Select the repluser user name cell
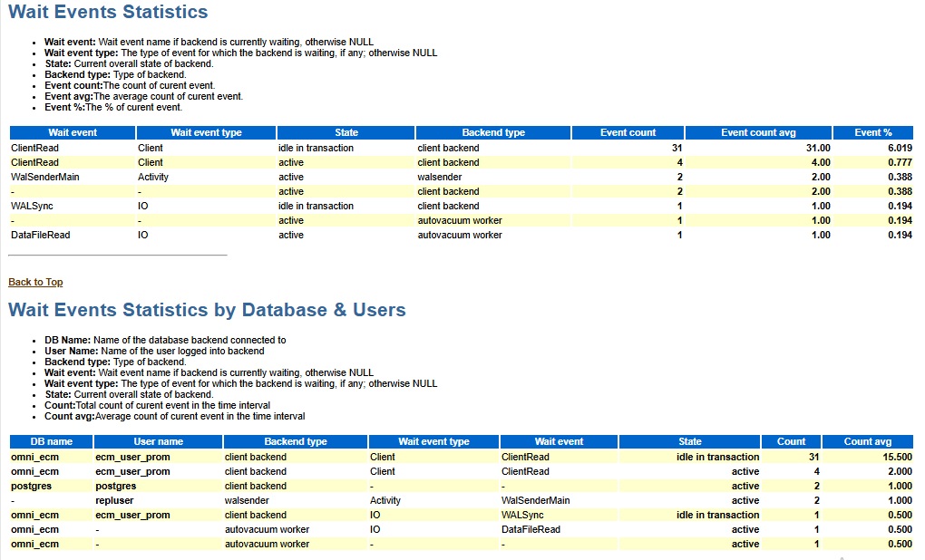 click(114, 500)
